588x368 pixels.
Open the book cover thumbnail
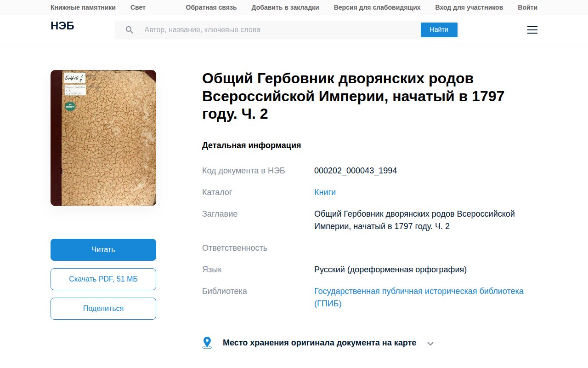(103, 138)
